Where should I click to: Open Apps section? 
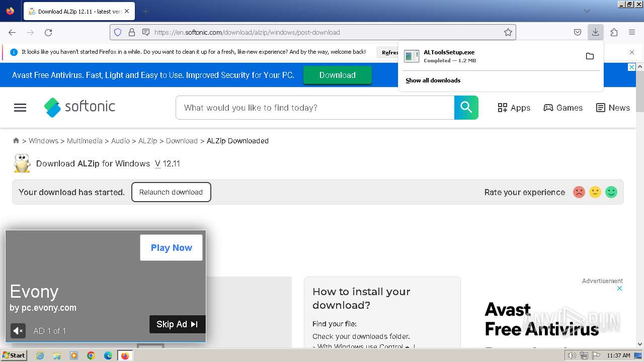pyautogui.click(x=514, y=108)
